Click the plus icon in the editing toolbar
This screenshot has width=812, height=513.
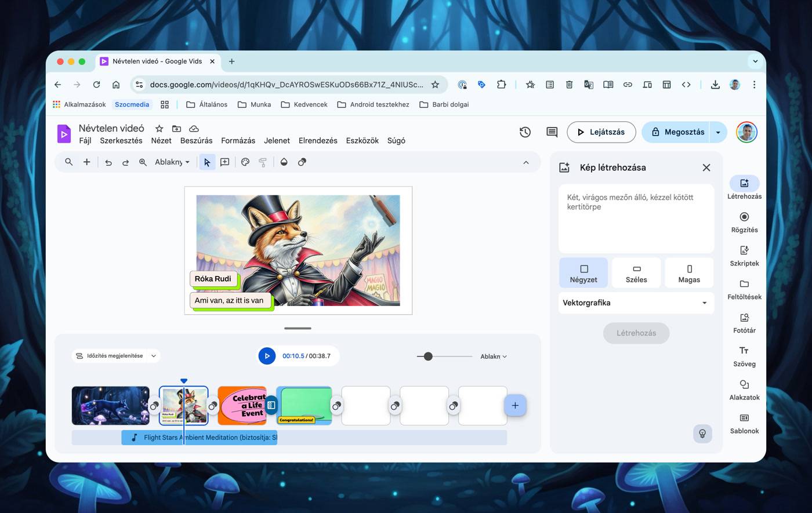click(86, 162)
